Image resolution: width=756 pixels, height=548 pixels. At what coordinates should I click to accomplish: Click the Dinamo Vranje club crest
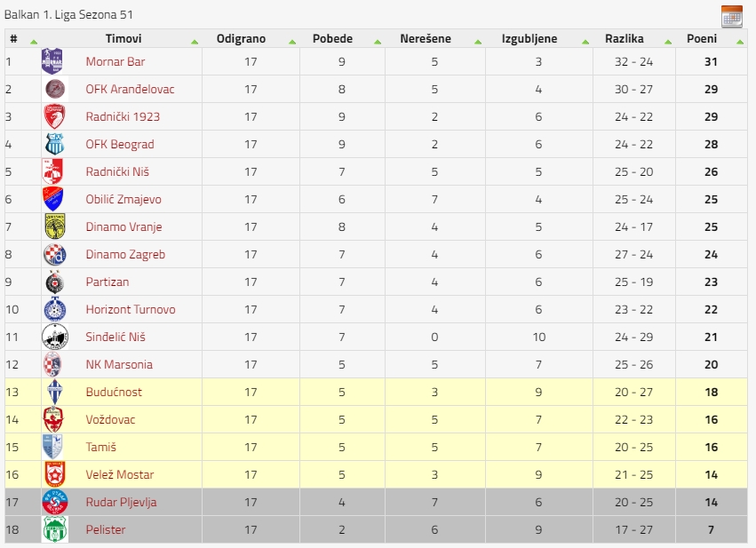54,226
